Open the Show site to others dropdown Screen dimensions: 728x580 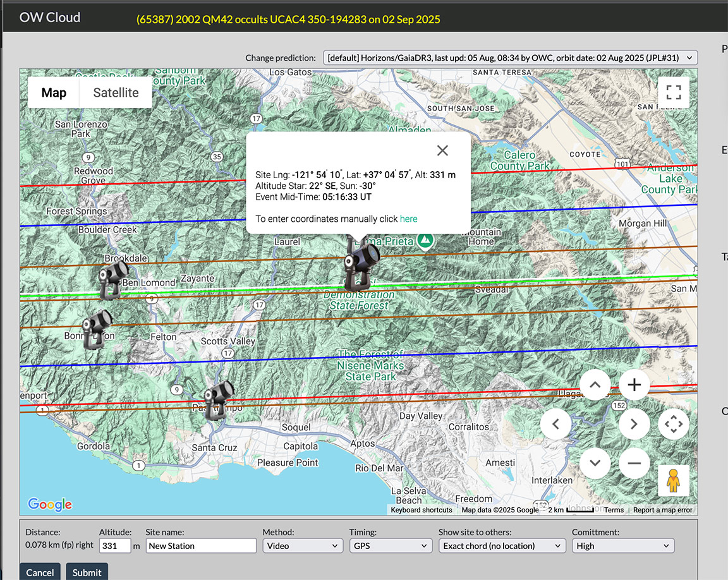point(502,546)
